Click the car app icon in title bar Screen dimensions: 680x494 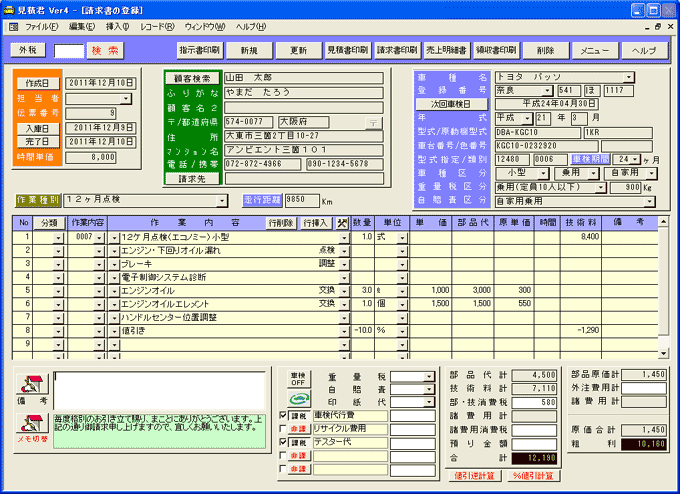tap(9, 10)
